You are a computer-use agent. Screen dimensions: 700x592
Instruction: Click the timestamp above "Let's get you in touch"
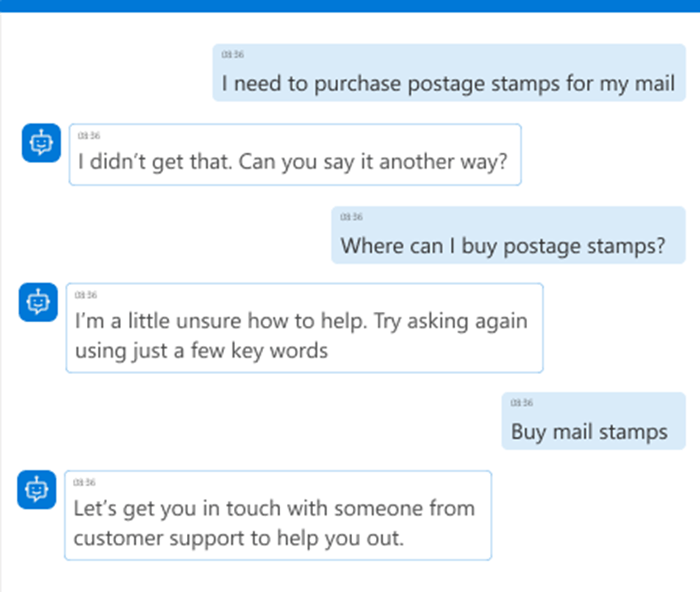click(x=85, y=482)
